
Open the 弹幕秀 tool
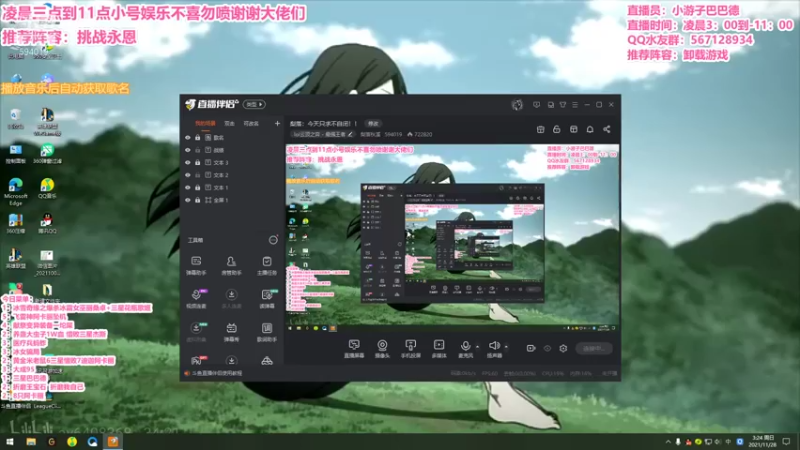coord(231,332)
